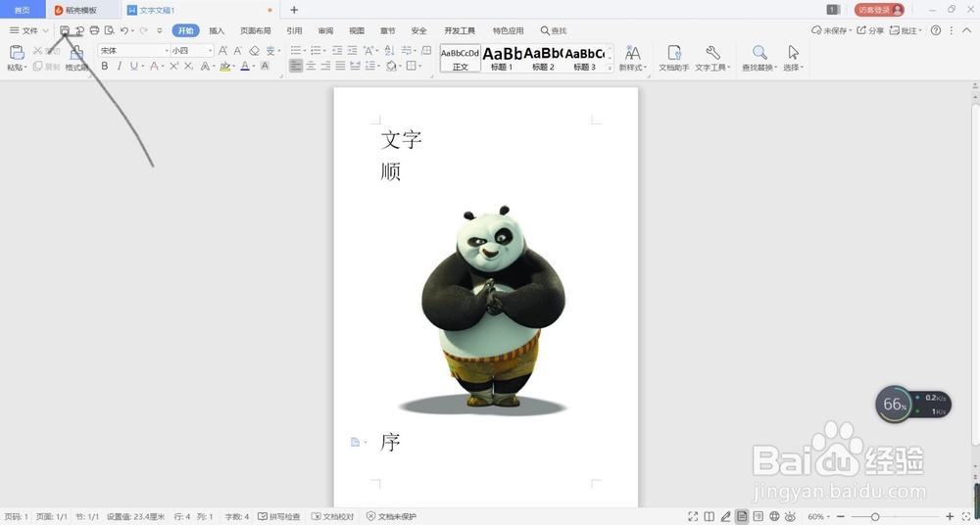Open the Text Tools (文字工具) dropdown

[x=713, y=68]
